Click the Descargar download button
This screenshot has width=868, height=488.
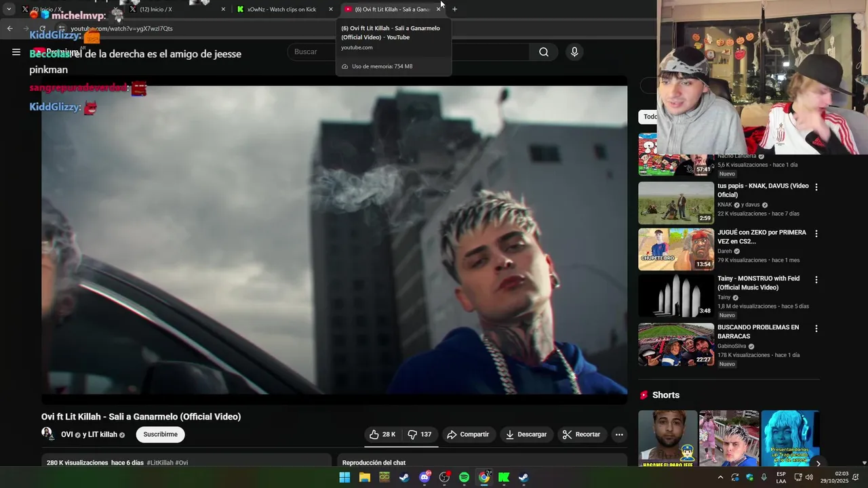pos(526,434)
